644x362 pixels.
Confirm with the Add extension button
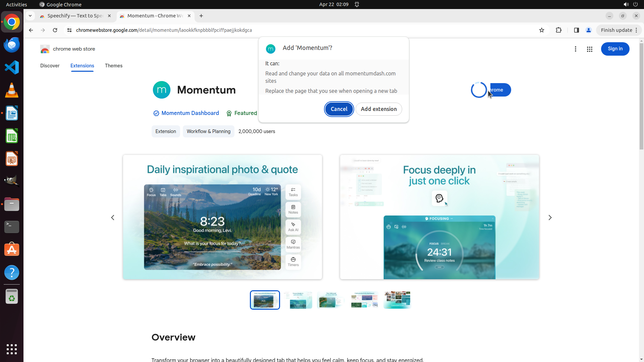pyautogui.click(x=378, y=109)
